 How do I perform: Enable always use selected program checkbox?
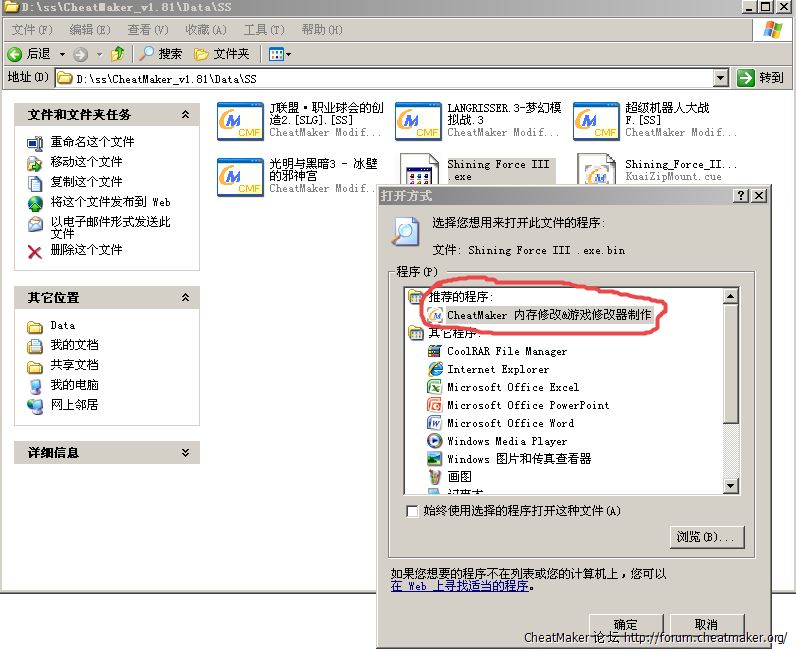pos(413,511)
